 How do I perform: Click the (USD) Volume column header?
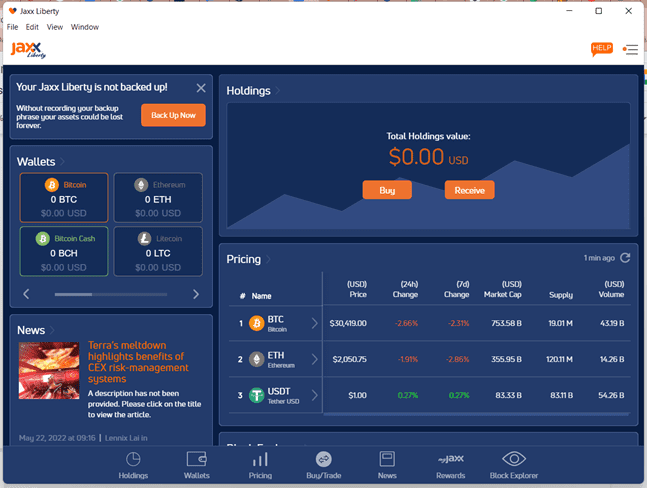point(611,289)
